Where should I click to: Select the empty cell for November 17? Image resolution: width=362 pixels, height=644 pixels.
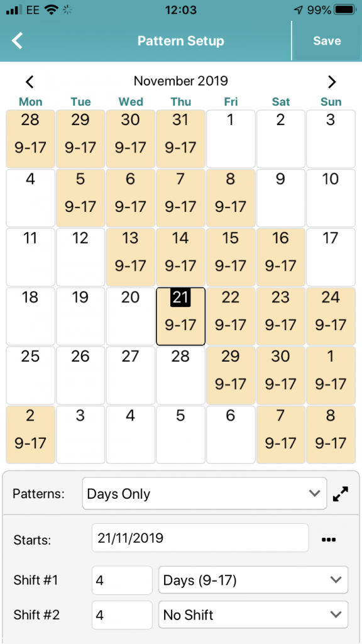(x=331, y=257)
